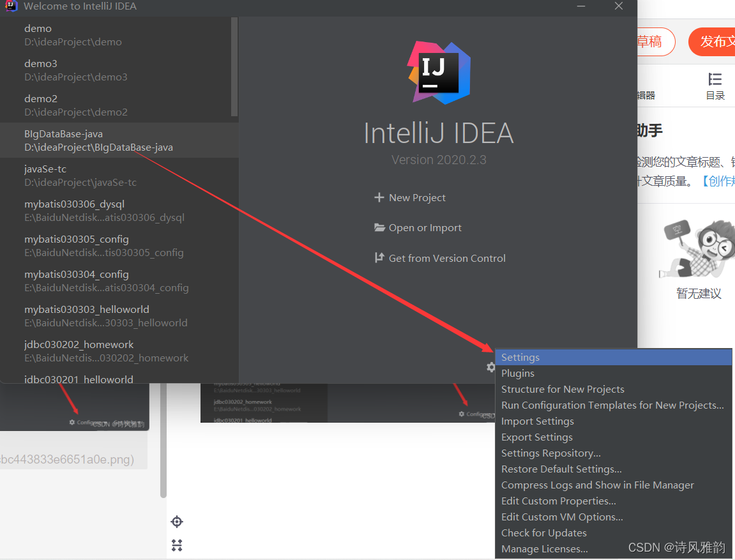Select Settings in the Configure menu

tap(614, 357)
